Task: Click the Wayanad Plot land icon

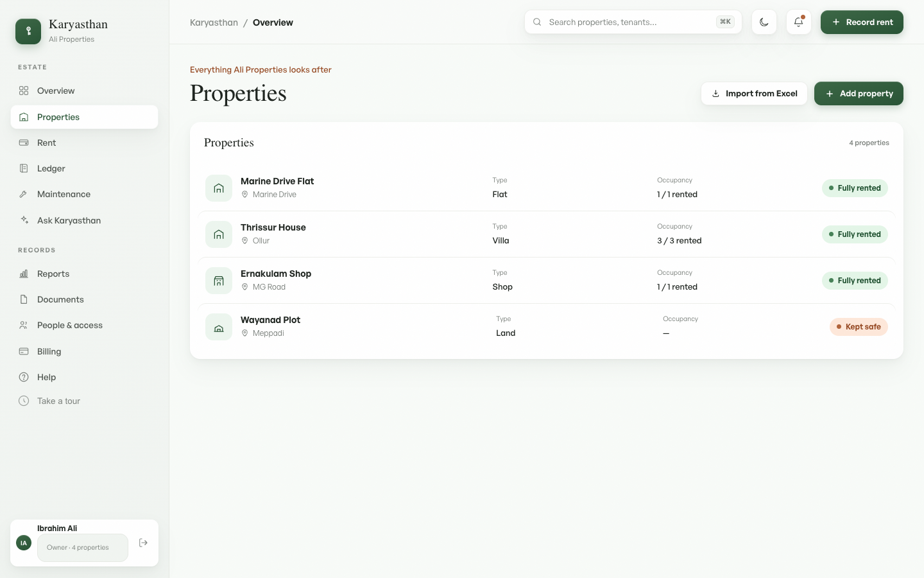Action: click(219, 327)
